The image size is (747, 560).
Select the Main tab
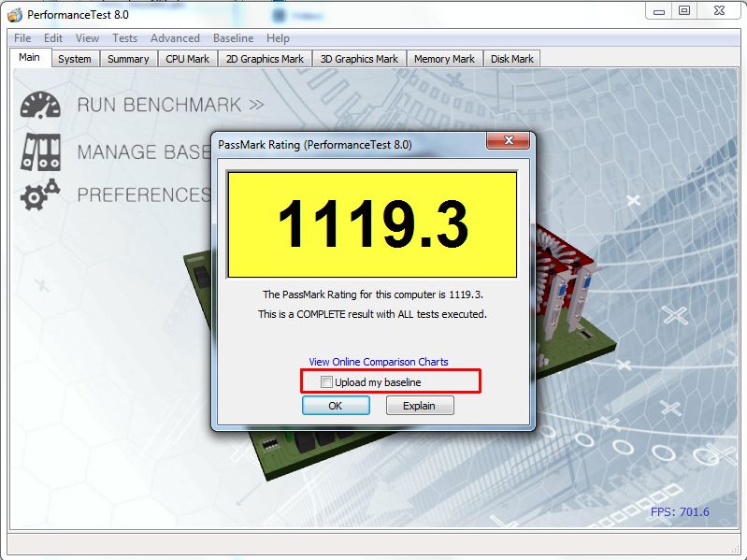30,58
